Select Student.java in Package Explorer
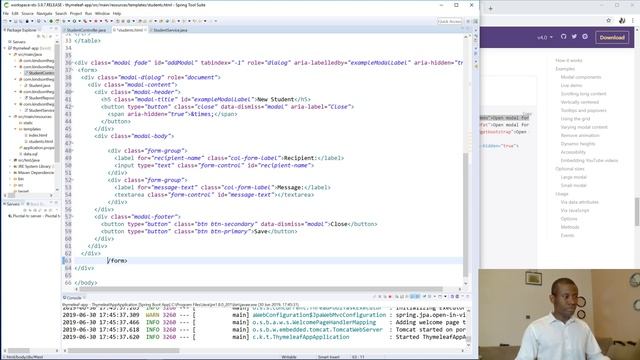Screen dimensions: 640x360 click(38, 86)
